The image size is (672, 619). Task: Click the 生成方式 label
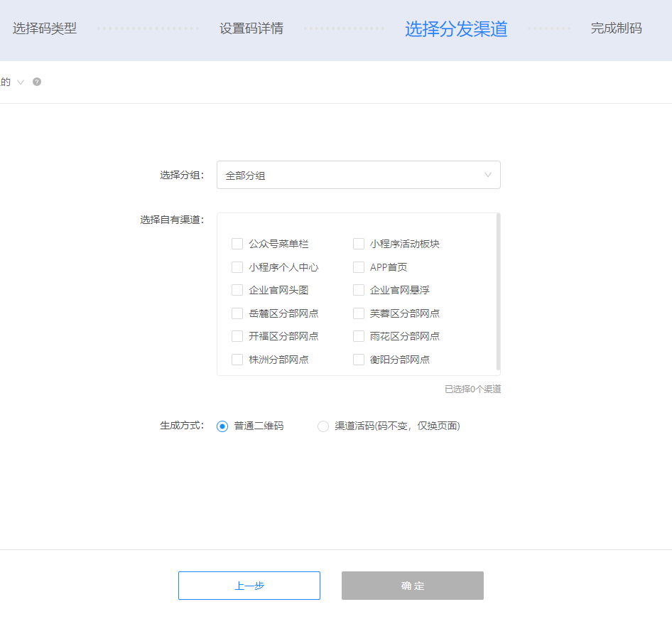coord(182,426)
